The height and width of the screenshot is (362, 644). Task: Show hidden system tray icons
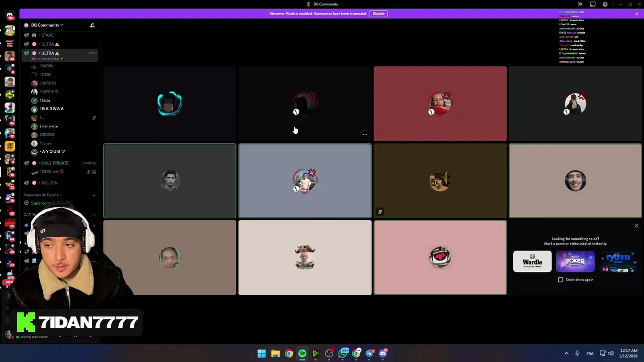point(567,353)
